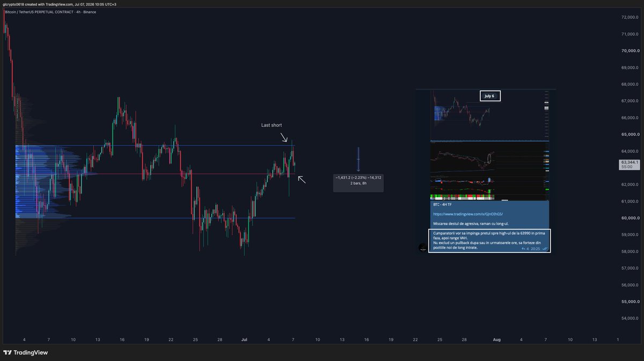Click the 'Jul' month label on time axis
Image resolution: width=644 pixels, height=361 pixels.
click(x=244, y=340)
